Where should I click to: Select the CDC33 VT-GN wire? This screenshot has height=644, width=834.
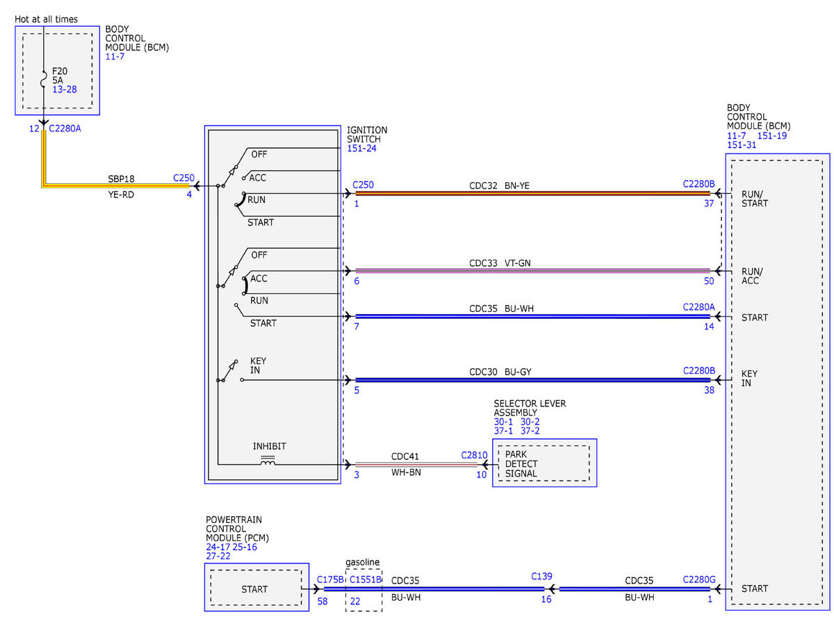coord(532,270)
